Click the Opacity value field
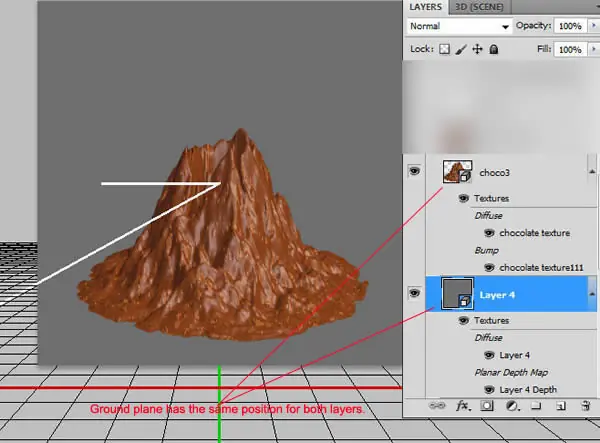The image size is (600, 443). (570, 26)
